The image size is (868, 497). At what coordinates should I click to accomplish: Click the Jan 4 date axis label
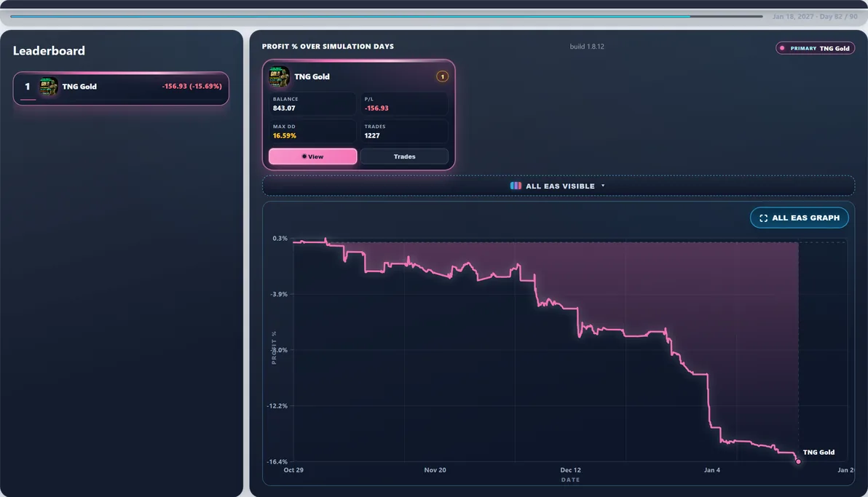[712, 470]
